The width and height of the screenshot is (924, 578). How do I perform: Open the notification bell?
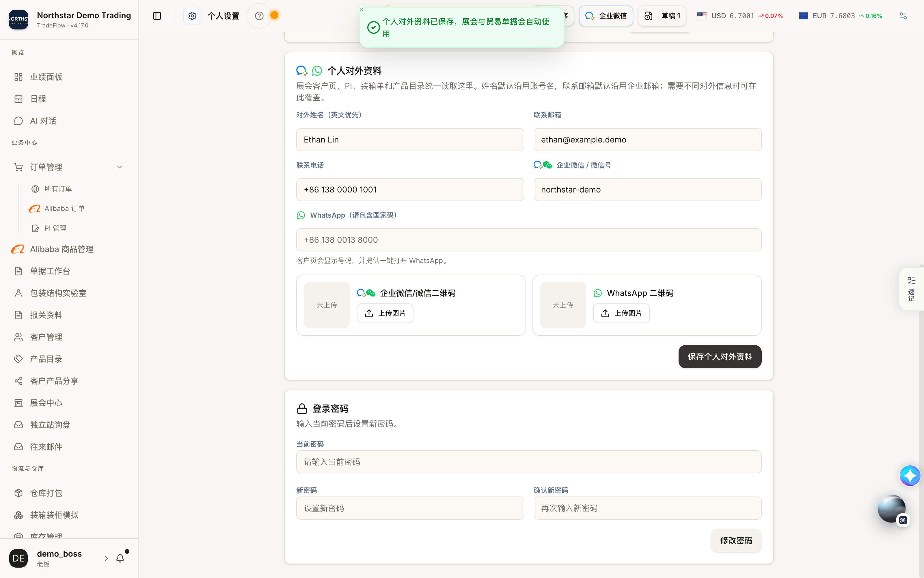coord(120,559)
